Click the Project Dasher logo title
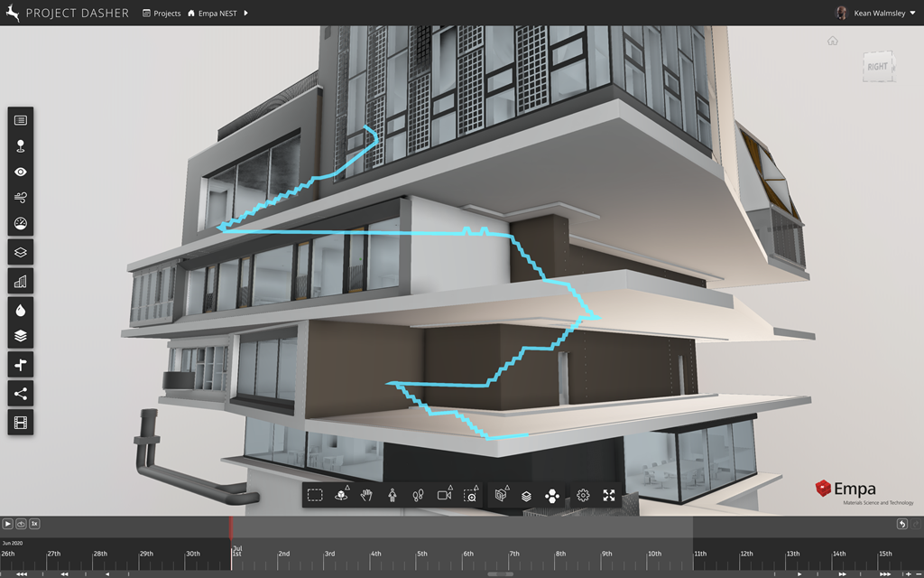The height and width of the screenshot is (578, 924). (68, 14)
